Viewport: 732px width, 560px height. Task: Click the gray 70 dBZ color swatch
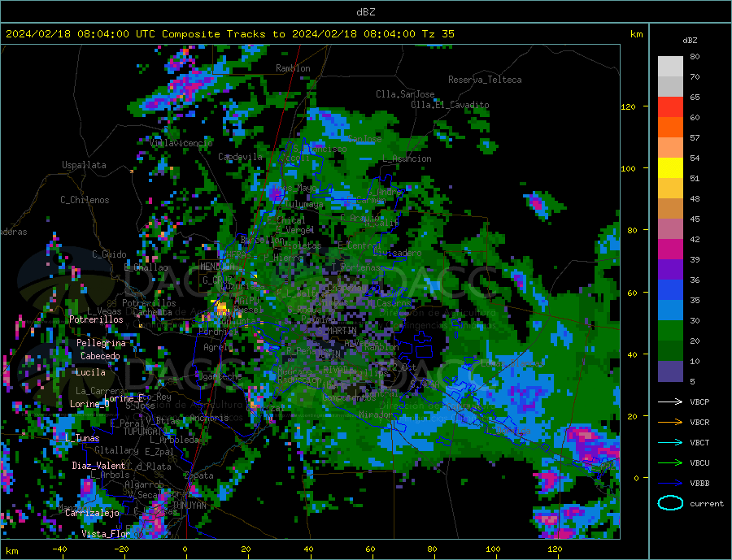click(670, 87)
